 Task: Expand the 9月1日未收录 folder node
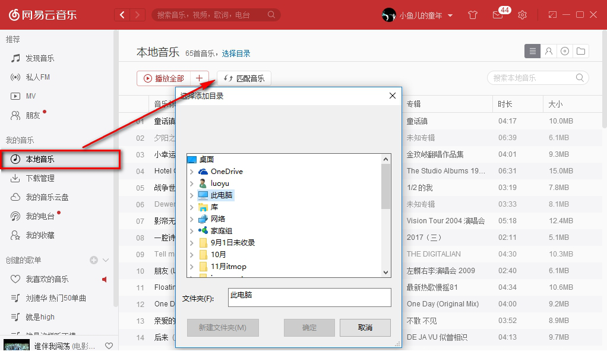tap(192, 243)
